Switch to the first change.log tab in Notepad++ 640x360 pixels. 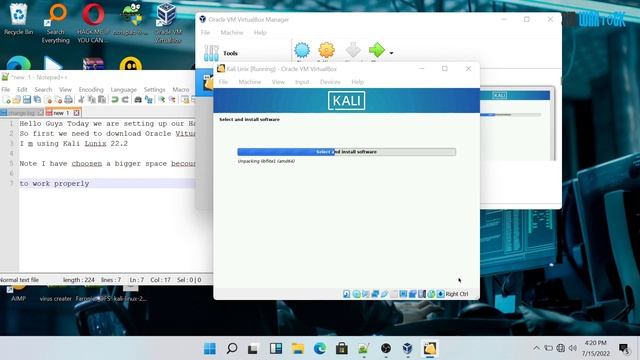coord(22,113)
